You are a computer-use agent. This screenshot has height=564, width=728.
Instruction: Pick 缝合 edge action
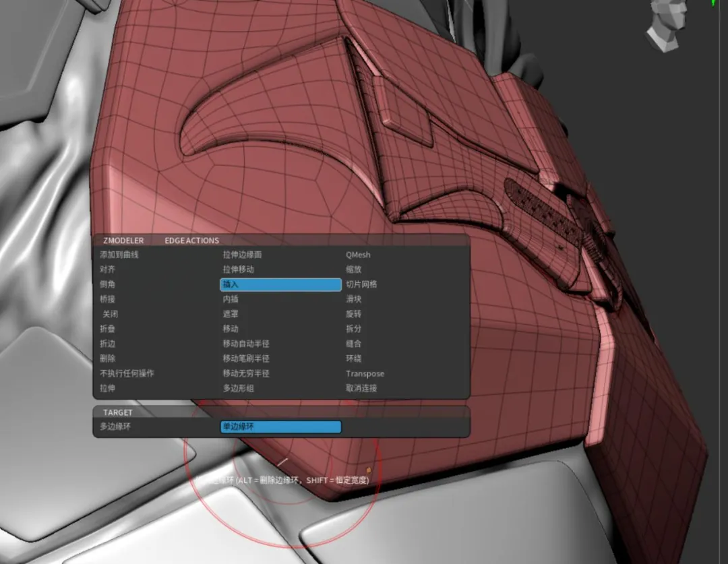tap(353, 344)
